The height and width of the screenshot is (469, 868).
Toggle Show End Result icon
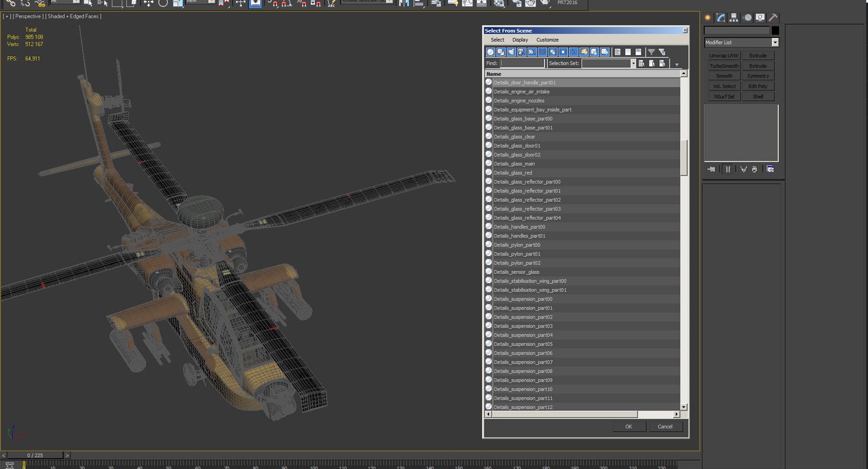click(728, 169)
